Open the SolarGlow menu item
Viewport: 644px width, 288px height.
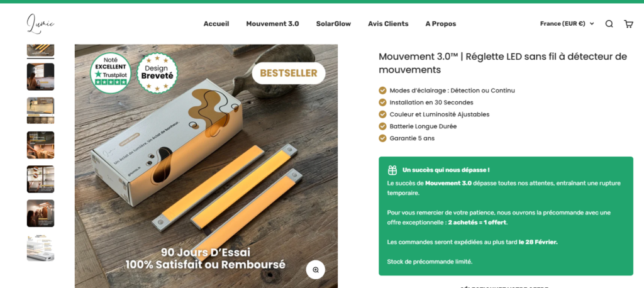tap(333, 24)
